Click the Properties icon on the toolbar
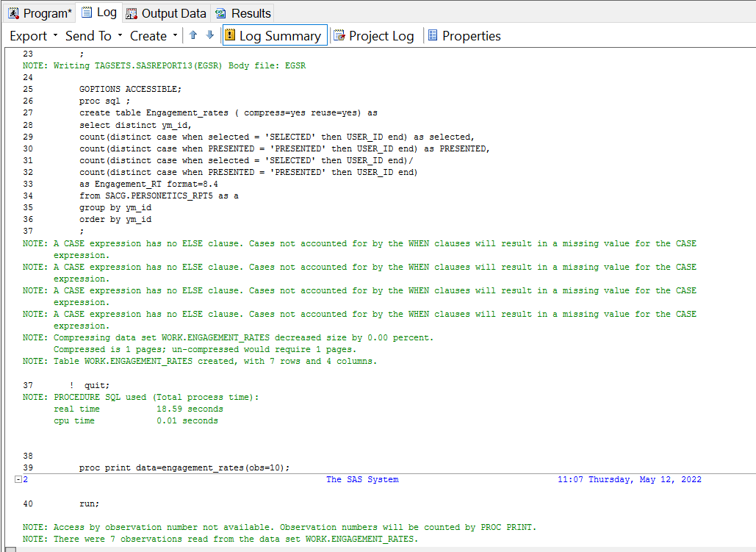756x552 pixels. pos(434,35)
